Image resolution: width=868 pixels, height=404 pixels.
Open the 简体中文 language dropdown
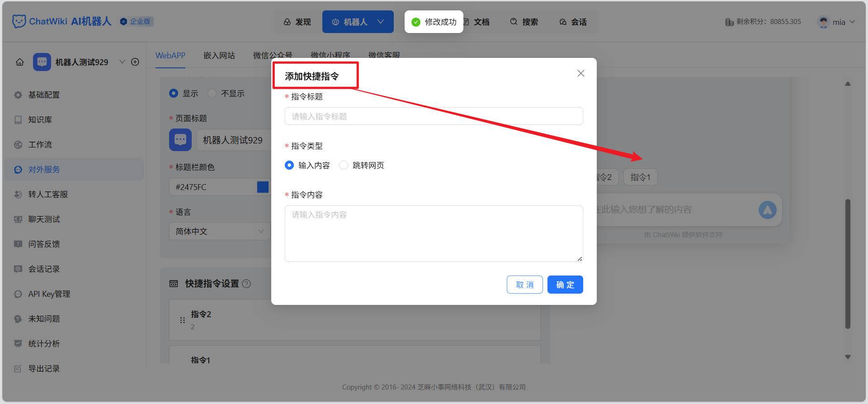tap(220, 231)
